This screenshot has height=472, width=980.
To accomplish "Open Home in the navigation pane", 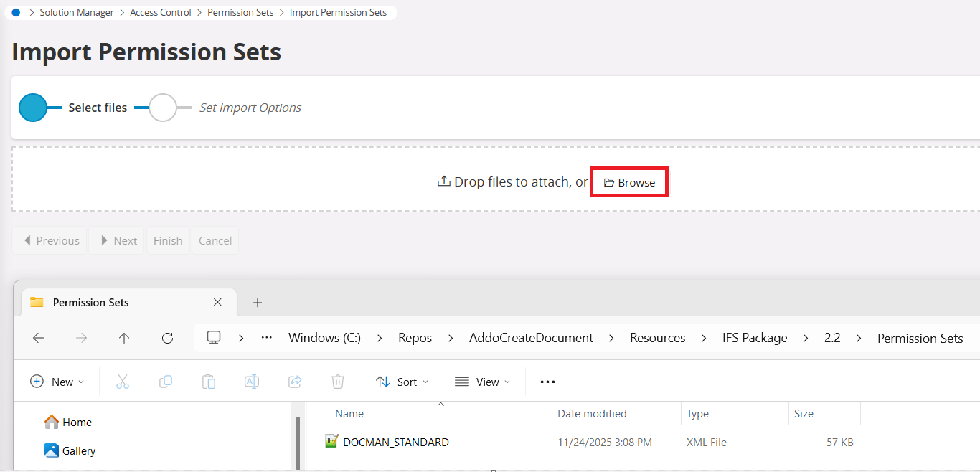I will pos(76,422).
